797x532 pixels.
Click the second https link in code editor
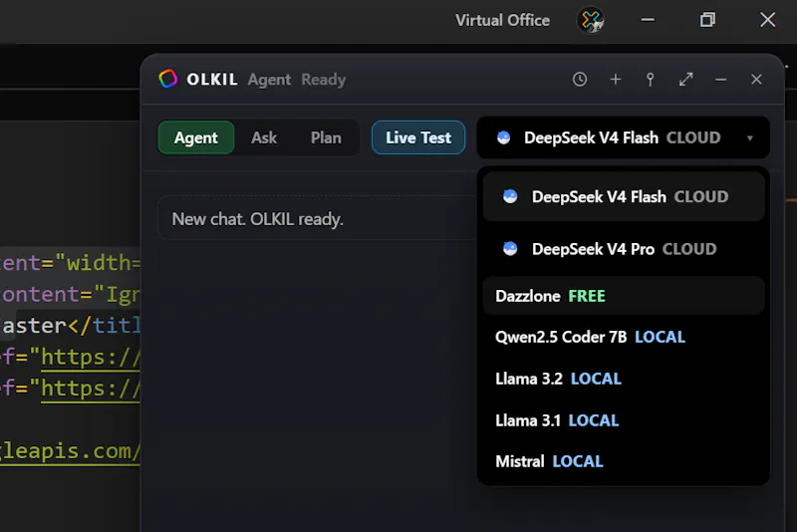tap(90, 389)
